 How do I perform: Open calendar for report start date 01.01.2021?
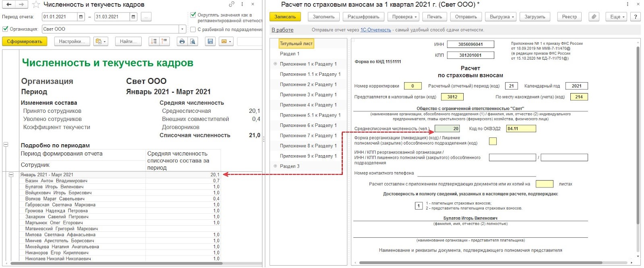[81, 17]
